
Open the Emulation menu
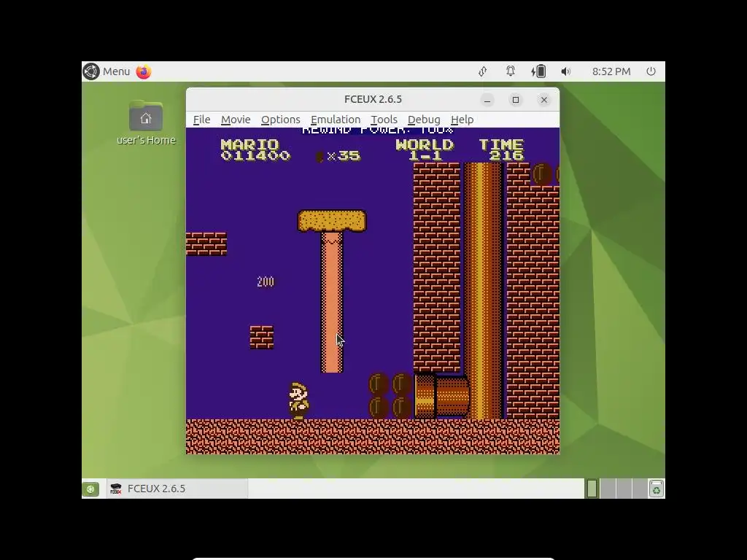click(336, 120)
